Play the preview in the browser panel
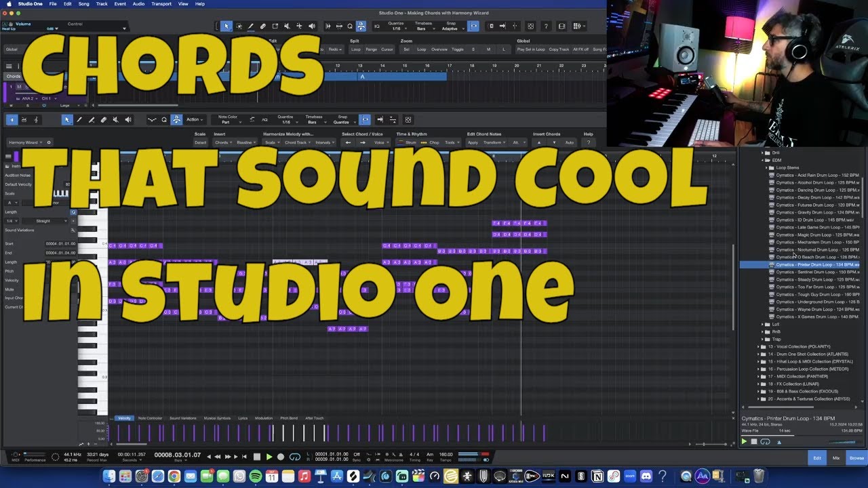The width and height of the screenshot is (868, 488). click(x=744, y=441)
